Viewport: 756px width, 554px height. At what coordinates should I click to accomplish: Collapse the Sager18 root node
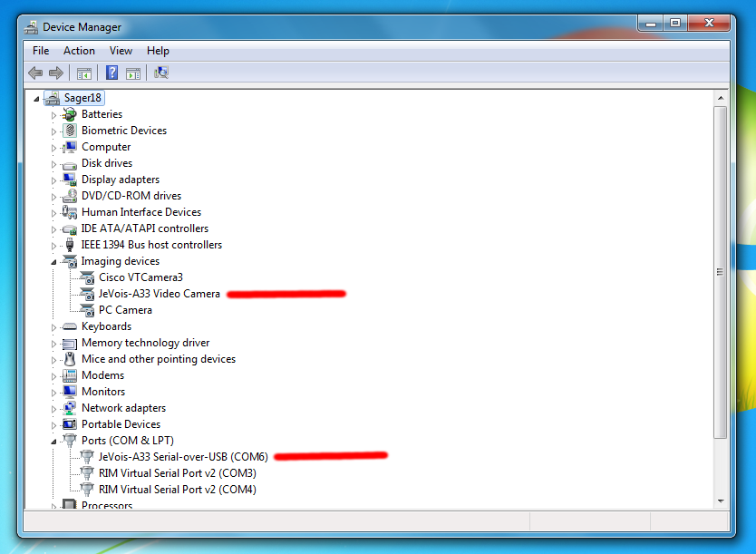(36, 99)
